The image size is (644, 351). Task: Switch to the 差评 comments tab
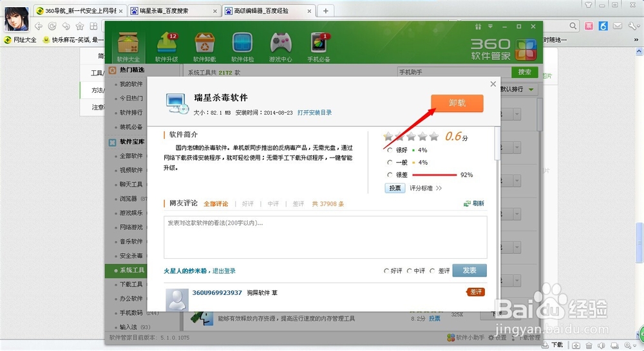pos(298,204)
